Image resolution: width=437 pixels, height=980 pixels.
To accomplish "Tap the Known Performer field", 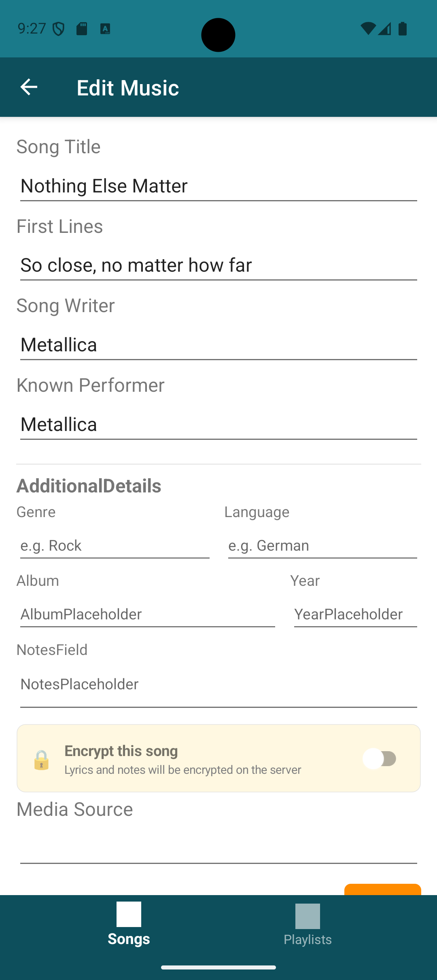I will tap(218, 425).
